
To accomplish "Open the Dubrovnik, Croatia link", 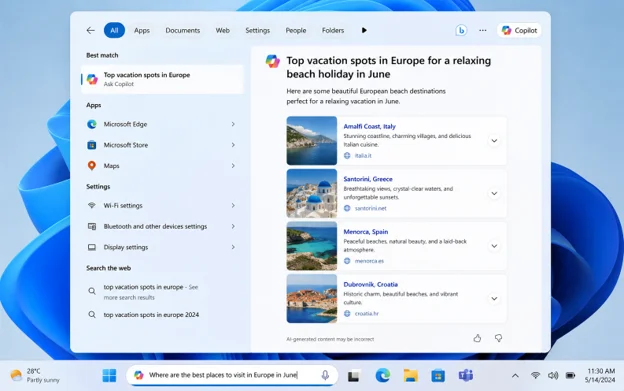I will [x=370, y=284].
